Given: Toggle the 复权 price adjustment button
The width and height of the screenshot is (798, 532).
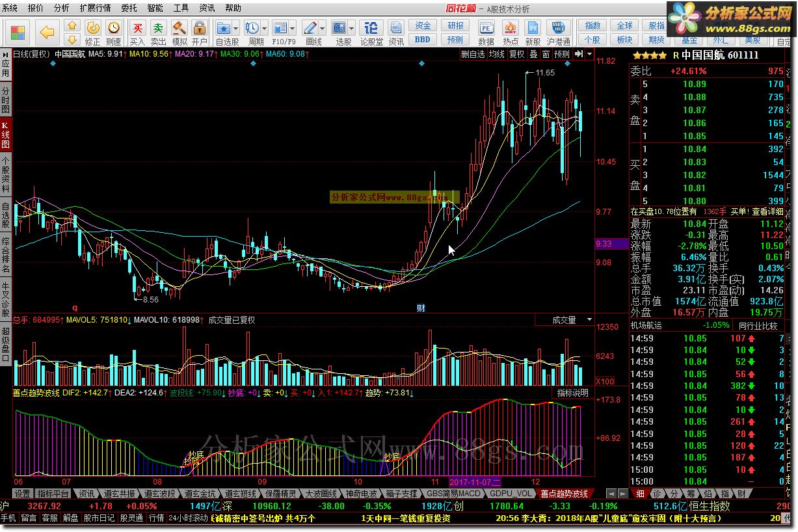Looking at the screenshot, I should click(516, 55).
